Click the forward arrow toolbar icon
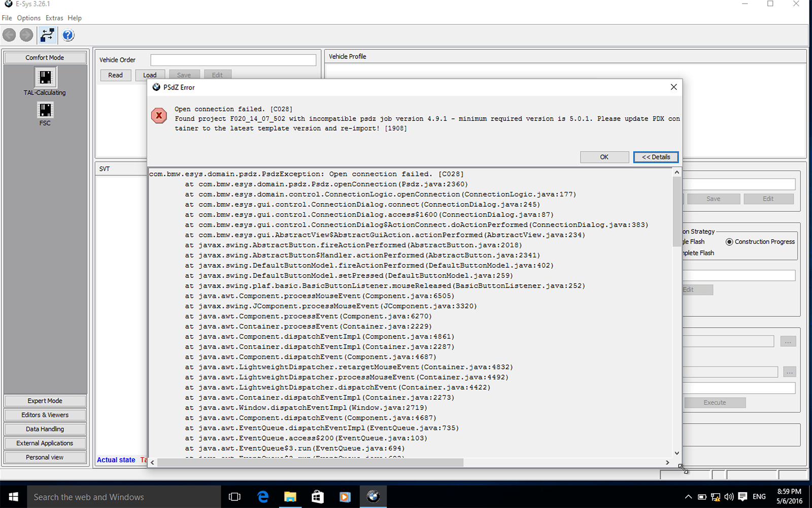This screenshot has width=812, height=508. pos(26,35)
